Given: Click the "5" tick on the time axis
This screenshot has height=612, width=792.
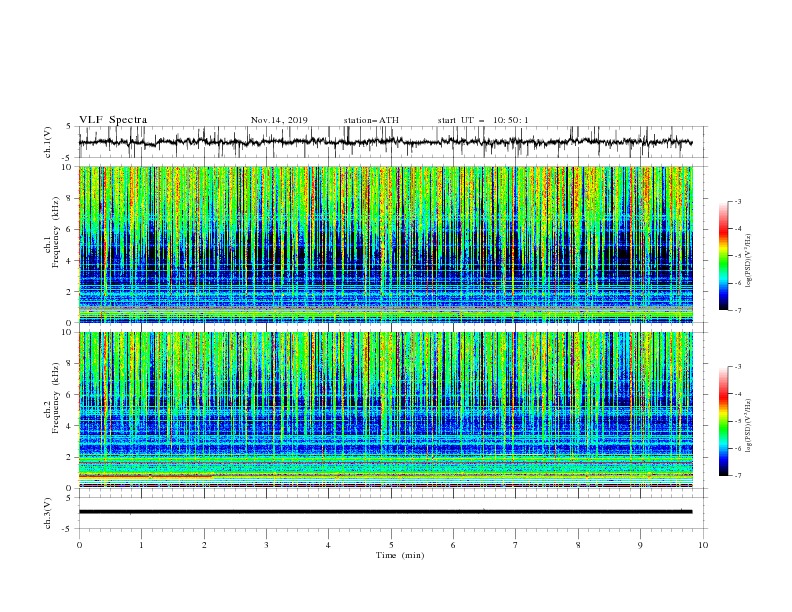Looking at the screenshot, I should coord(391,545).
